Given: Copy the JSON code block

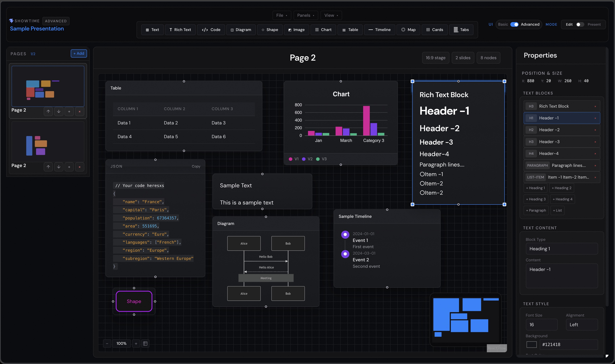Looking at the screenshot, I should (196, 166).
